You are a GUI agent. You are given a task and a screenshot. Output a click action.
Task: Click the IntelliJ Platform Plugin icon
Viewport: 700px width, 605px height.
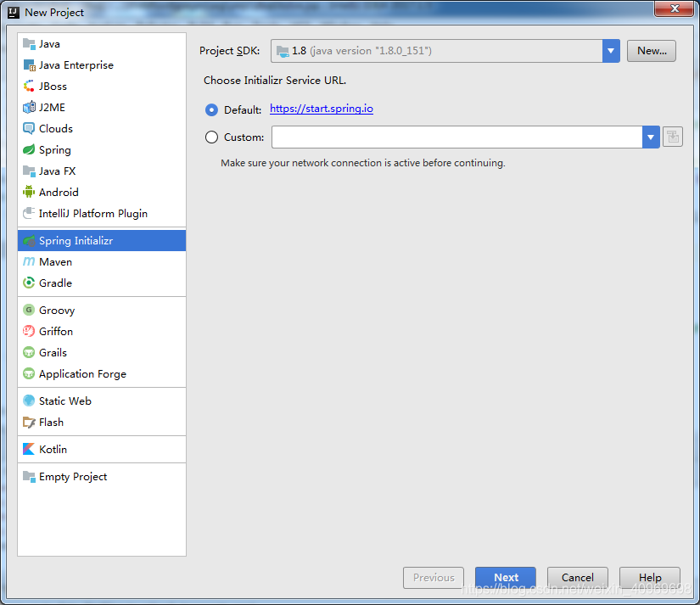(x=29, y=213)
